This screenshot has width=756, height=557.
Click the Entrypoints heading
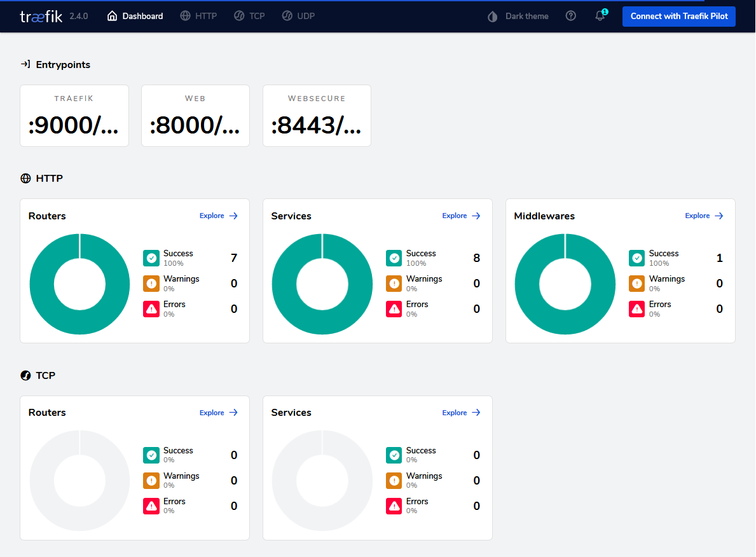(63, 65)
